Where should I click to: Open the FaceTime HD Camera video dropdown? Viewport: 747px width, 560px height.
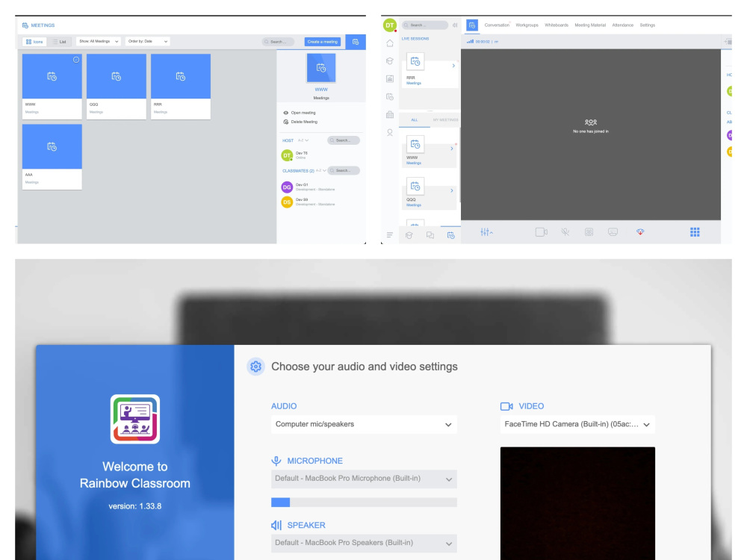[577, 424]
